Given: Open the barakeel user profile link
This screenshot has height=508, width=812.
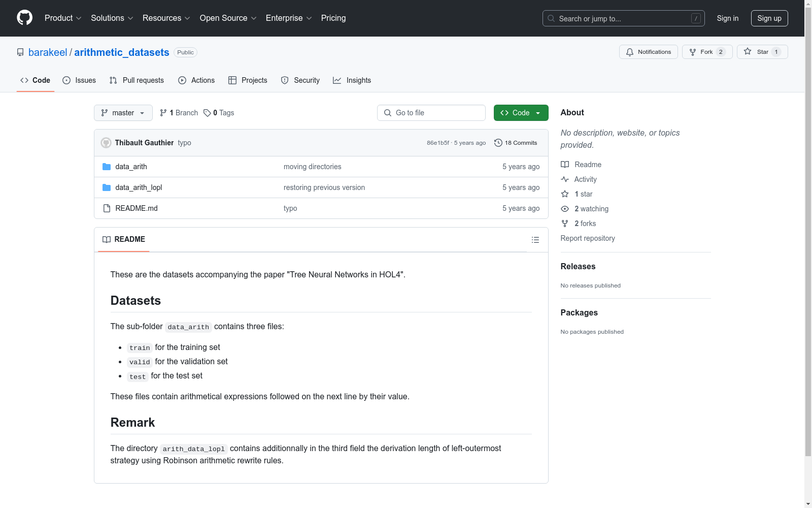Looking at the screenshot, I should pyautogui.click(x=48, y=52).
